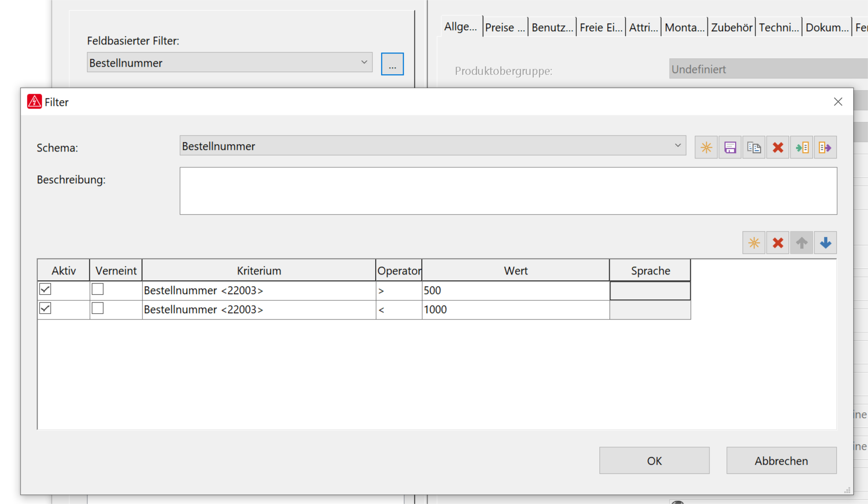Switch to the Preise tab
The height and width of the screenshot is (504, 868).
[505, 28]
